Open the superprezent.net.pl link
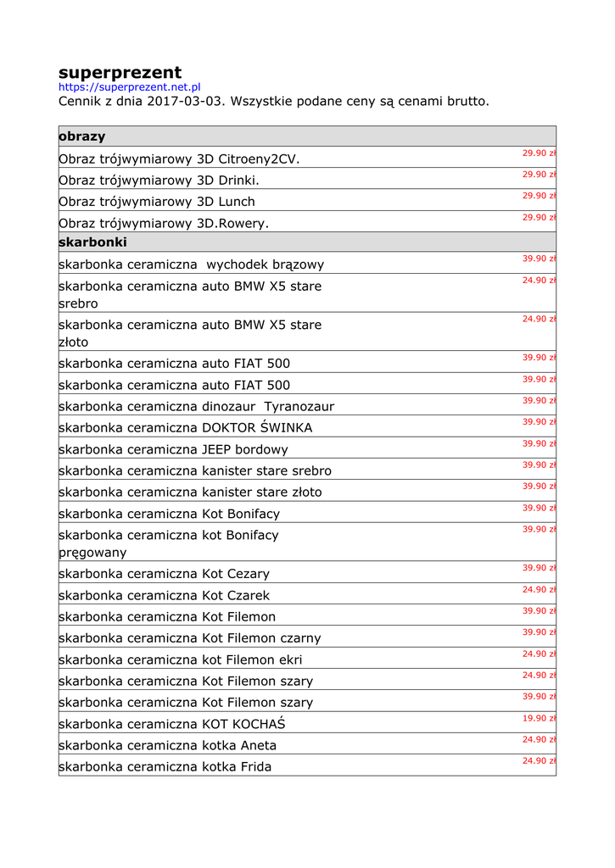 129,86
